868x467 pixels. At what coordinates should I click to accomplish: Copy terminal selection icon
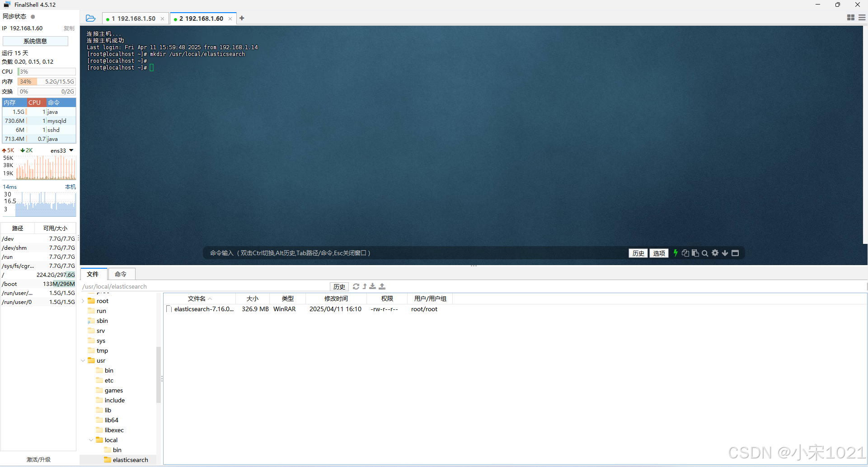(x=685, y=253)
